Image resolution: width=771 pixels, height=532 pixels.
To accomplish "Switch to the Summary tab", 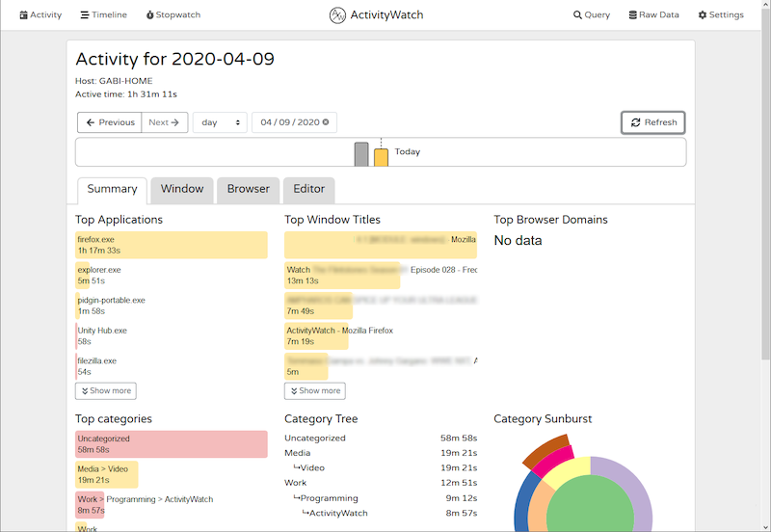I will 112,189.
